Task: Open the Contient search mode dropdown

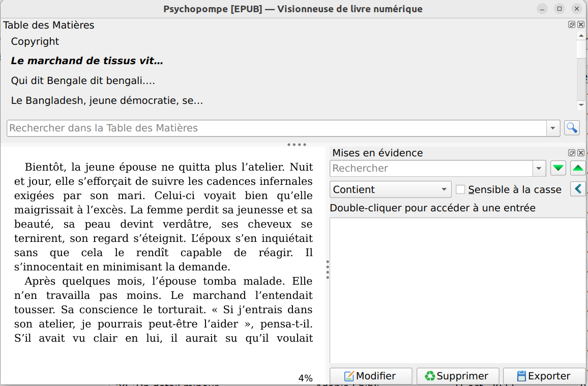Action: pos(390,189)
